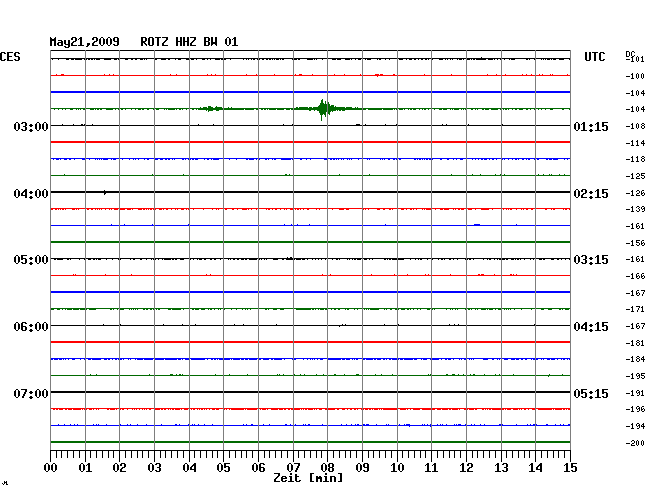The width and height of the screenshot is (650, 494).
Task: Click the DC value -191
Action: coord(635,393)
